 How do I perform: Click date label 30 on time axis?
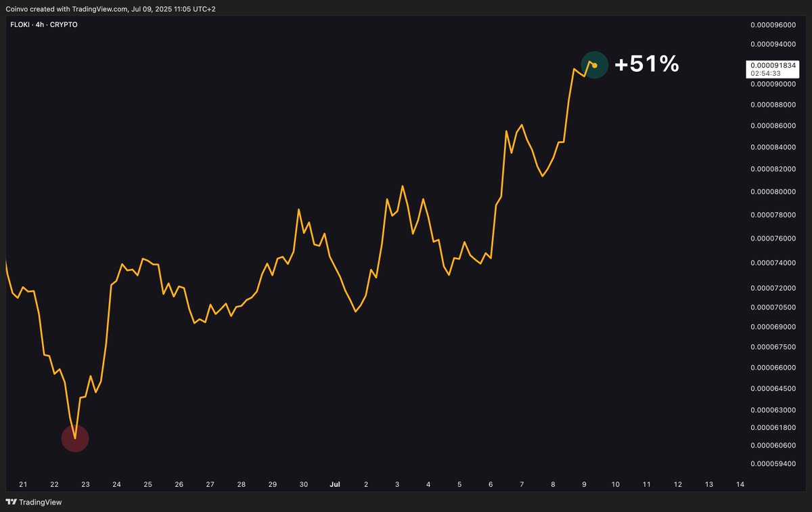click(x=304, y=484)
